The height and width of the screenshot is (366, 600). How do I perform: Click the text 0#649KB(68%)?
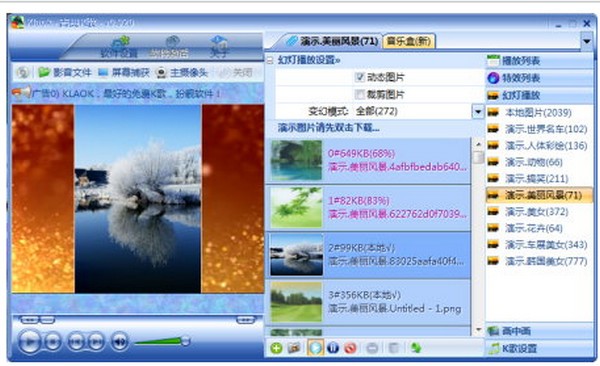point(361,154)
